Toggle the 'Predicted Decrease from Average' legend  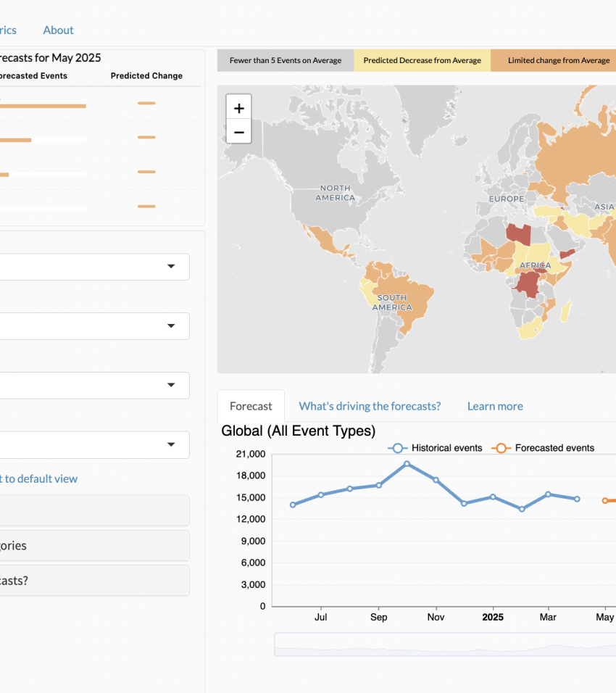(x=423, y=60)
